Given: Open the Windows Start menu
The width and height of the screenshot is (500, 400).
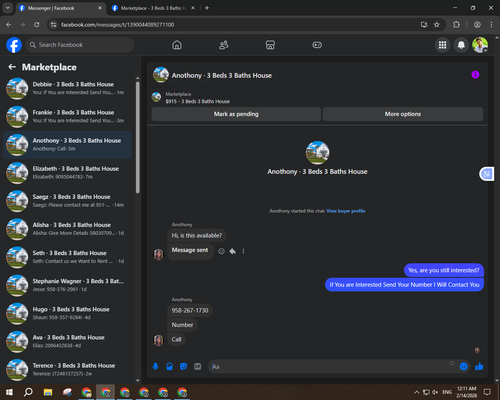Looking at the screenshot, I should (9, 392).
